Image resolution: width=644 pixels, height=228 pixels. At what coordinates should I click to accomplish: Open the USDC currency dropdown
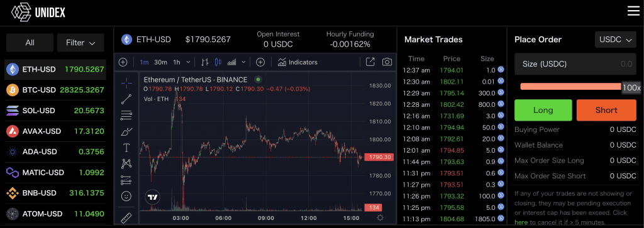click(615, 40)
